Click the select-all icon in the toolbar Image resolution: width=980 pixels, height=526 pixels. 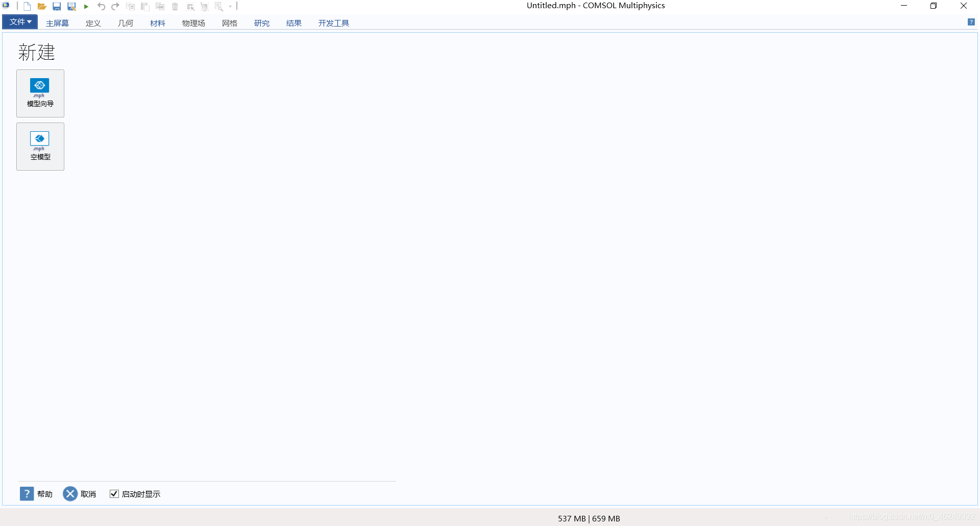pyautogui.click(x=190, y=7)
